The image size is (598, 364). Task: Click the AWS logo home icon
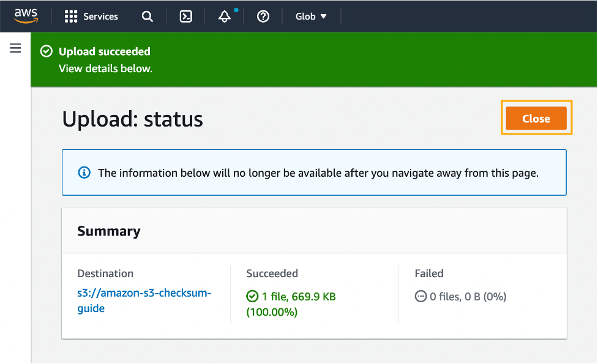coord(26,16)
